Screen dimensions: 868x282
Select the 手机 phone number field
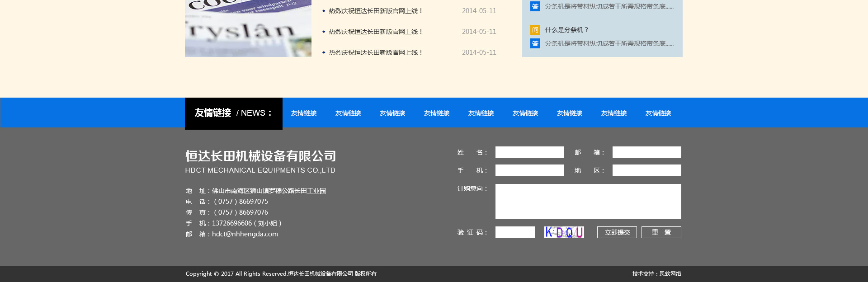[529, 170]
